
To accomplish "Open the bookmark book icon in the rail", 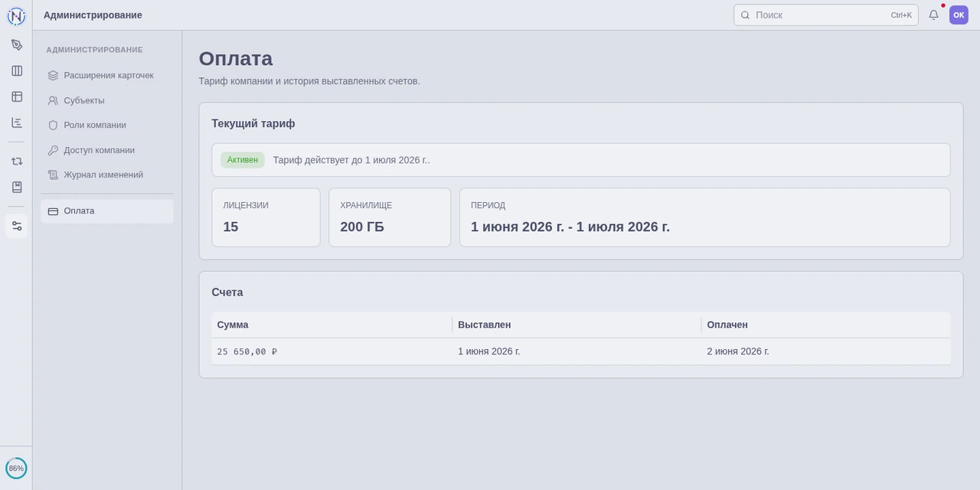I will (x=17, y=187).
